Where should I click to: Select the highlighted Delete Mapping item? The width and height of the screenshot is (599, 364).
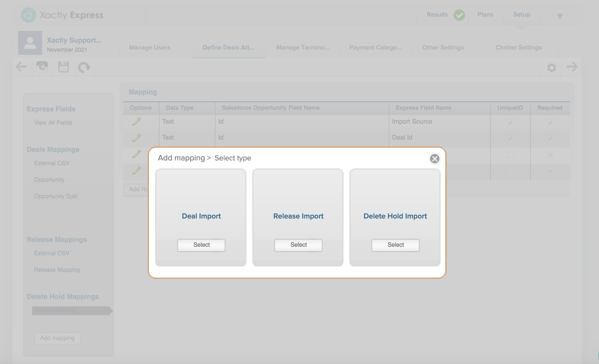(x=72, y=311)
